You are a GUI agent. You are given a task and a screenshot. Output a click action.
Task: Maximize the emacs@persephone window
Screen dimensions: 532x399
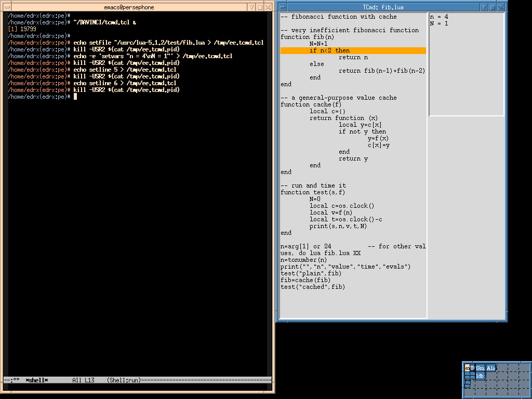[x=260, y=7]
